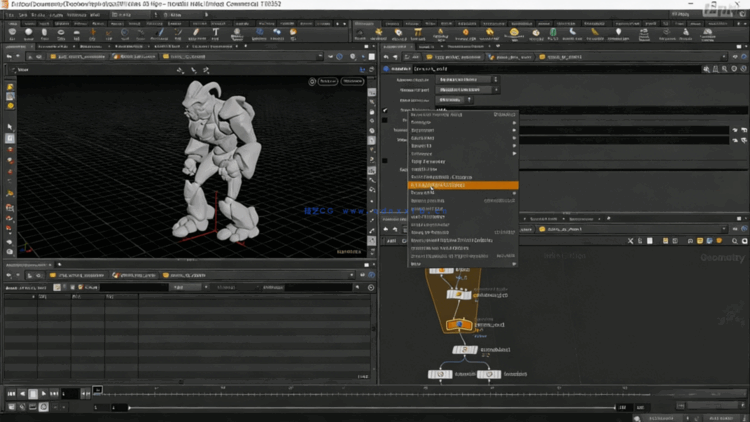Image resolution: width=750 pixels, height=422 pixels.
Task: Jump to first frame on the playbar
Action: click(11, 394)
